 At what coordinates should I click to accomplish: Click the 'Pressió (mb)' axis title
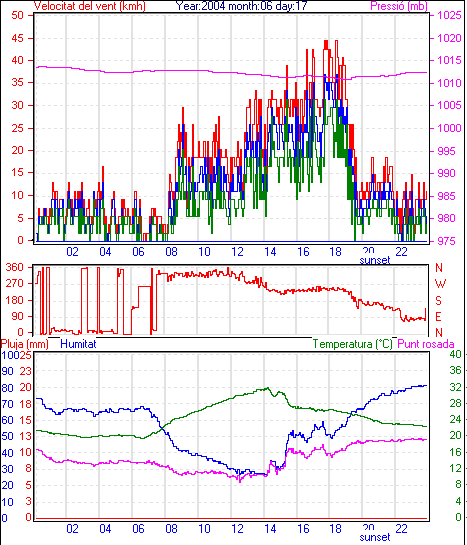pyautogui.click(x=399, y=6)
